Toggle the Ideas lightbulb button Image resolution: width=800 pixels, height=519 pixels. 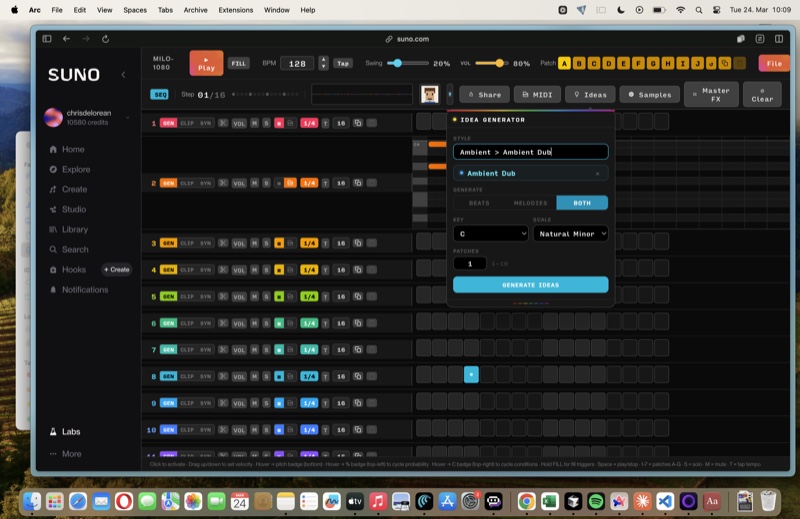coord(590,94)
